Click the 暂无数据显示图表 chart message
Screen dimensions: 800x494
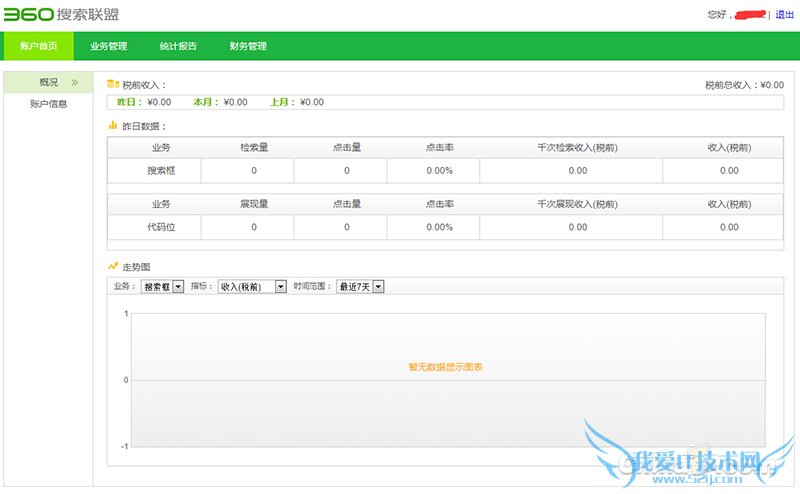(x=445, y=367)
